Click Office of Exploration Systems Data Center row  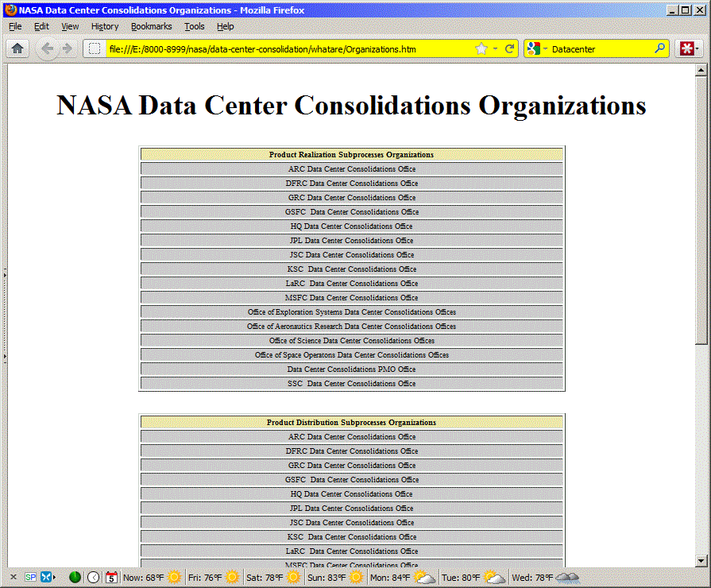(351, 311)
